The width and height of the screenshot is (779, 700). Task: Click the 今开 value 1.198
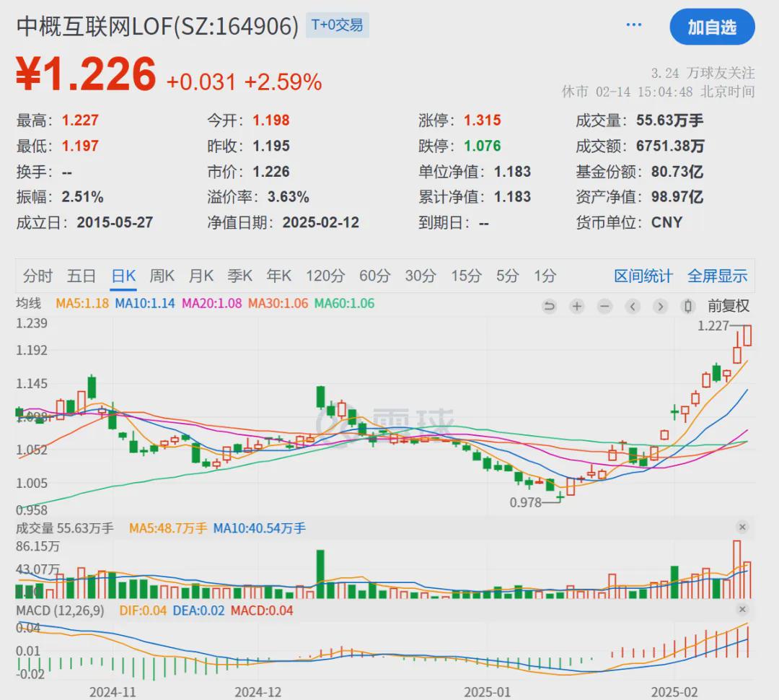270,121
